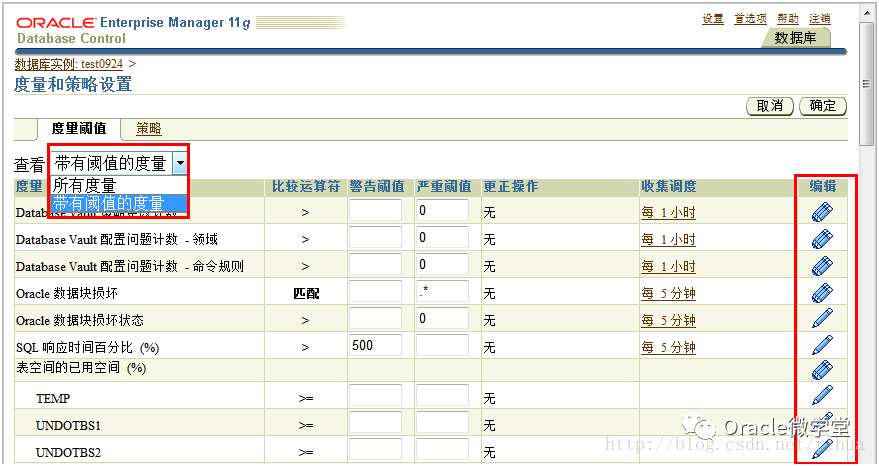Click warning threshold for Database Vault 领域
879x466 pixels.
pos(375,237)
